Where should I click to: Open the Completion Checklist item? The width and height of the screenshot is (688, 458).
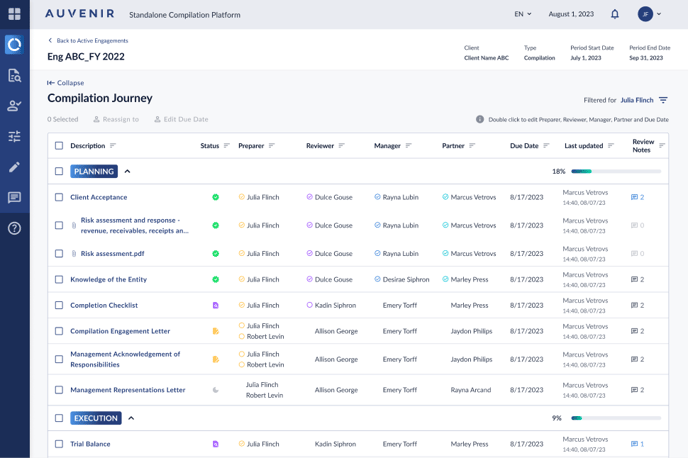click(x=104, y=305)
